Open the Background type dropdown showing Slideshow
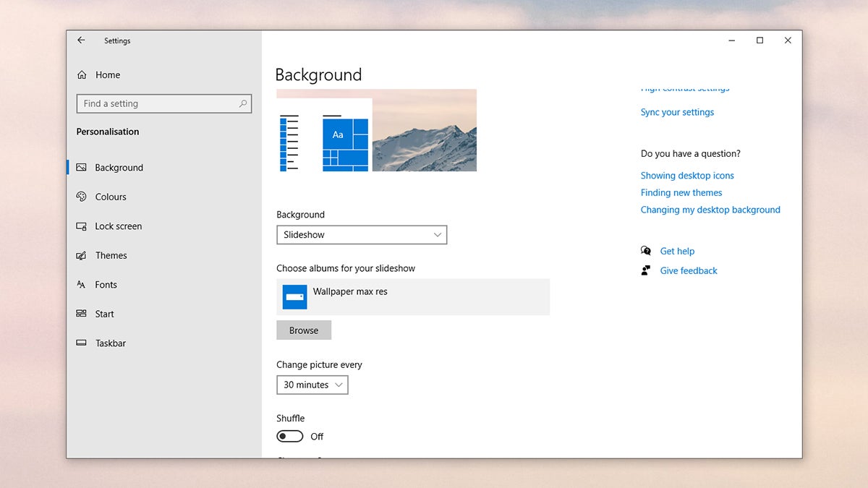Screen dimensions: 868x488 click(x=362, y=234)
